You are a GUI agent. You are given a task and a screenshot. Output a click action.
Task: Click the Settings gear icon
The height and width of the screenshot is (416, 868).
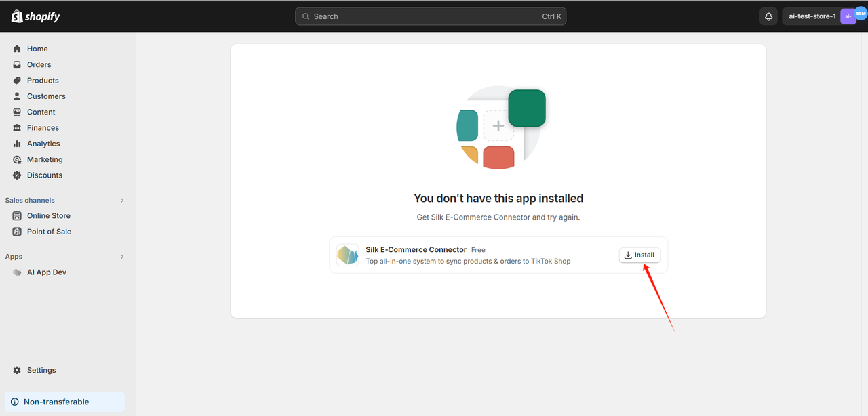[17, 371]
